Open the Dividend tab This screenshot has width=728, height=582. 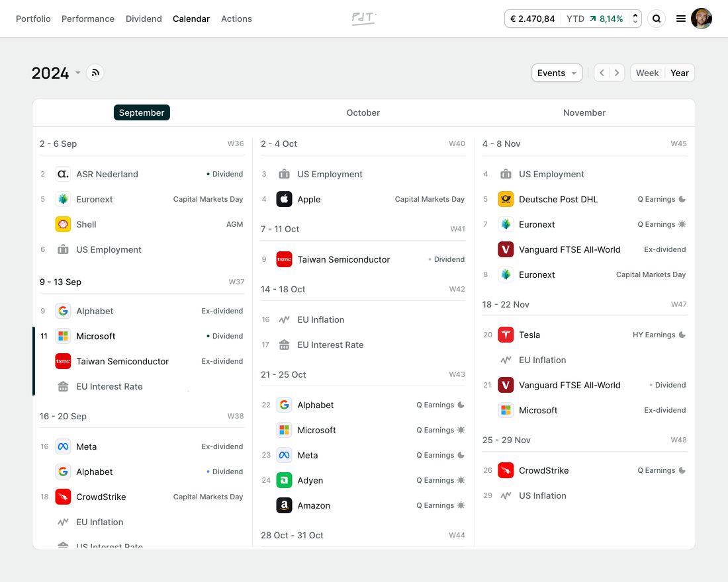pyautogui.click(x=144, y=19)
